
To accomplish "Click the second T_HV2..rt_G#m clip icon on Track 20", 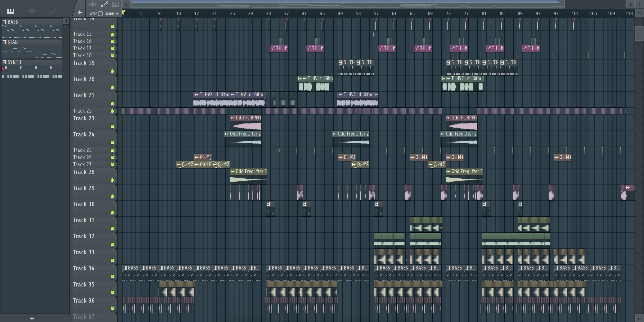I will [x=448, y=79].
